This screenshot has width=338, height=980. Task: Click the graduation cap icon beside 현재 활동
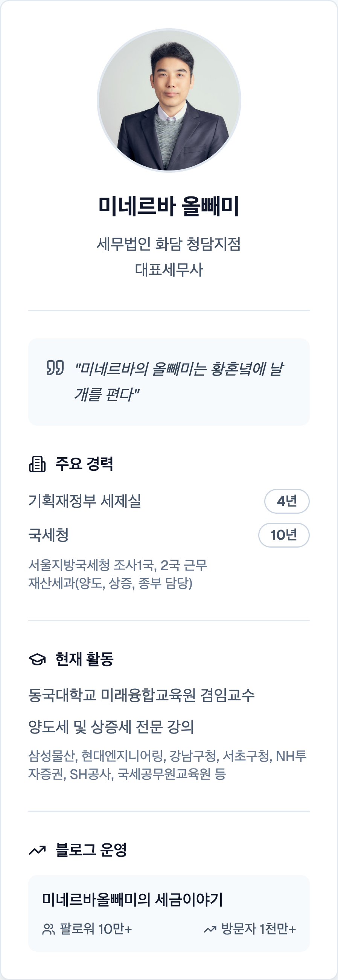37,659
